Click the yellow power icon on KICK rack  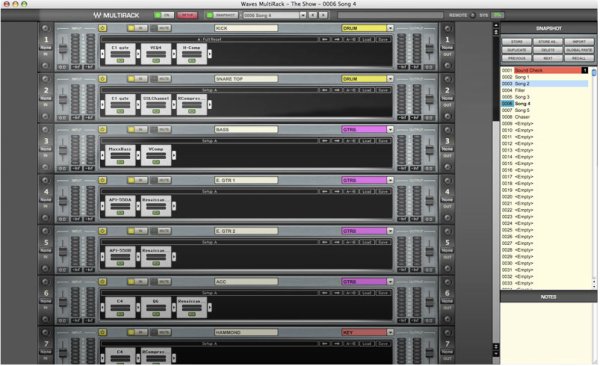pyautogui.click(x=102, y=28)
